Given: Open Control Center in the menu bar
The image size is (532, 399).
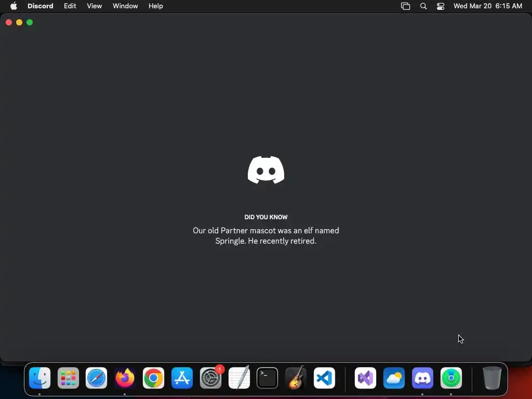Looking at the screenshot, I should pyautogui.click(x=441, y=6).
